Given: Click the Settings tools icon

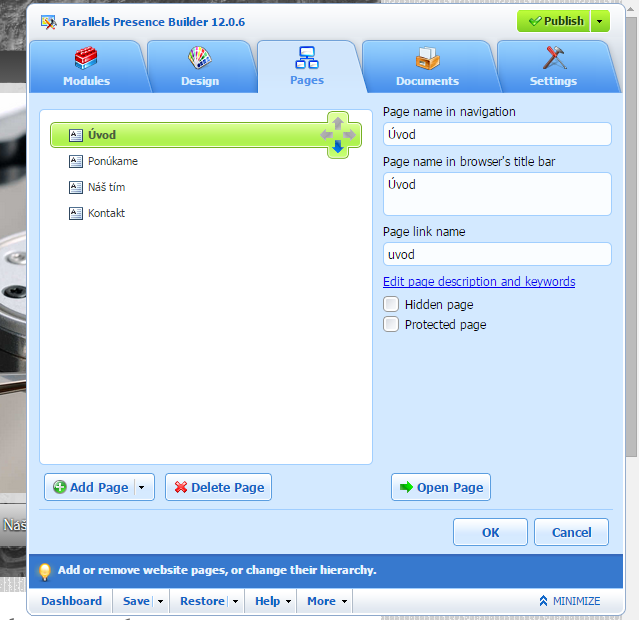Looking at the screenshot, I should click(x=555, y=57).
